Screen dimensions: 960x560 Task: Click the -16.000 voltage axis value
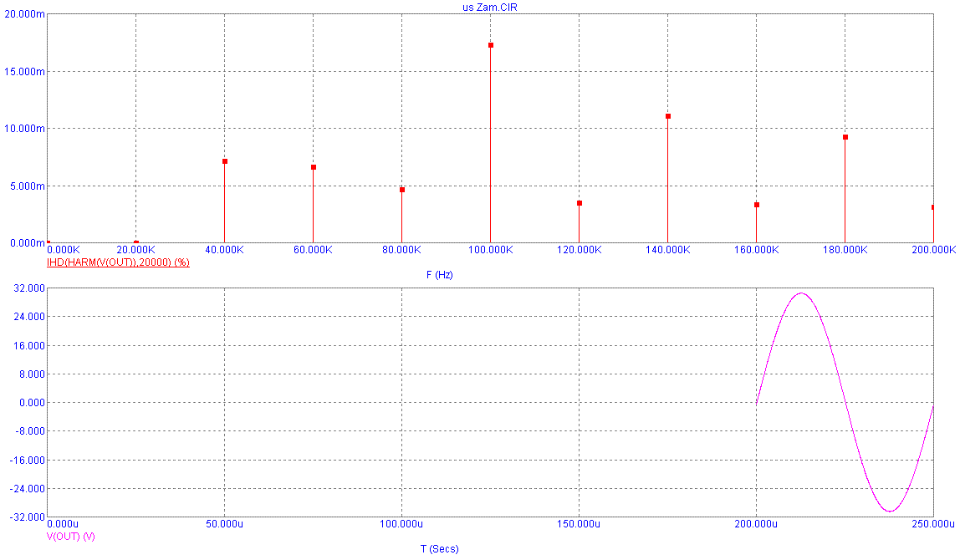[29, 461]
